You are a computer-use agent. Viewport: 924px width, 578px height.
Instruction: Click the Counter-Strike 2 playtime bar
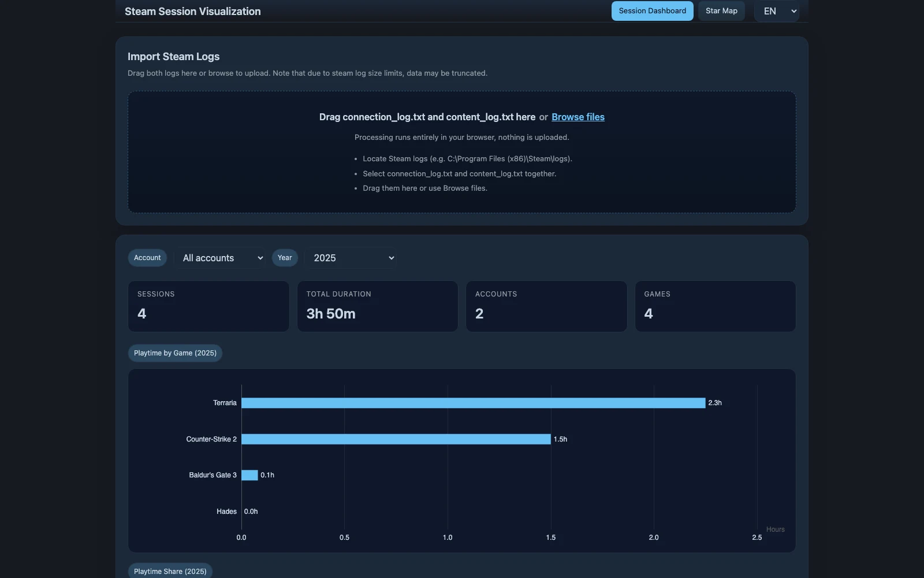(396, 439)
